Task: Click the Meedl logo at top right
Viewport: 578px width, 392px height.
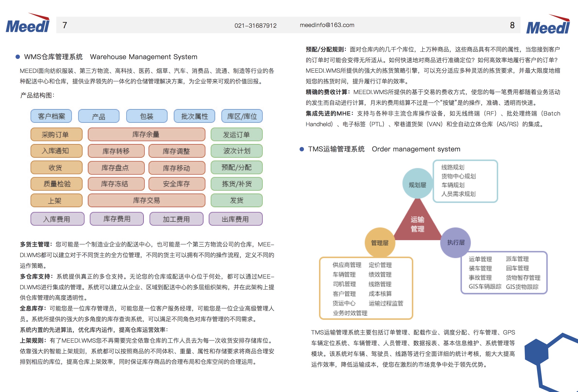Action: tap(548, 24)
